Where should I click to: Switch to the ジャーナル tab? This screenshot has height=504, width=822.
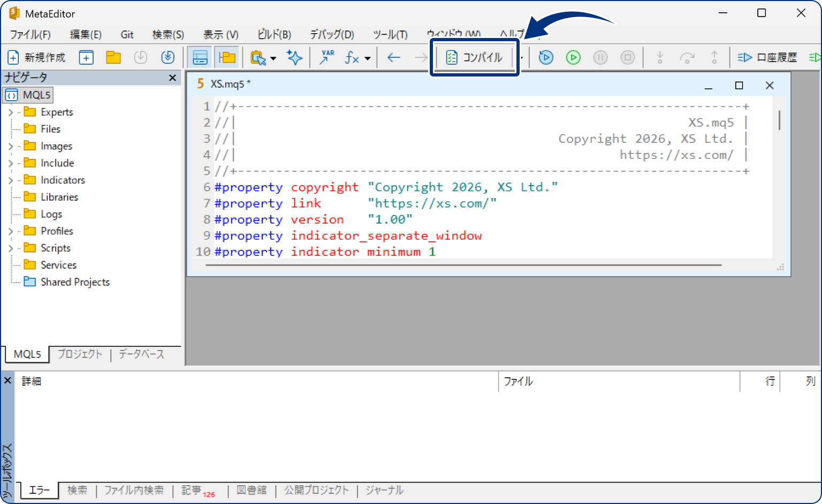point(384,490)
